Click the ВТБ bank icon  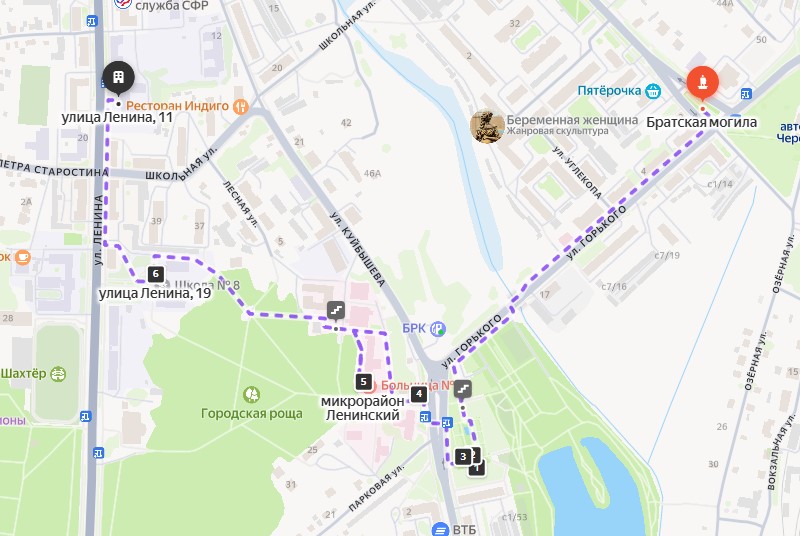coord(440,530)
